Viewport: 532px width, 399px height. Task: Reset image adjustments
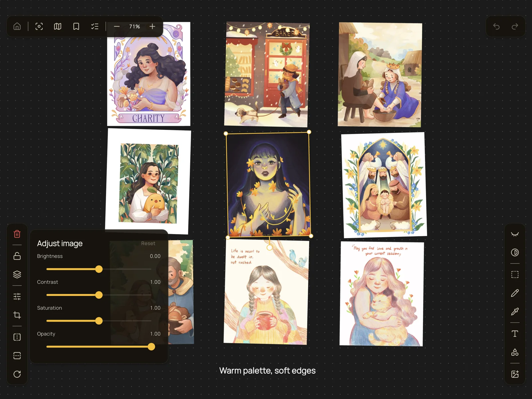(x=148, y=243)
